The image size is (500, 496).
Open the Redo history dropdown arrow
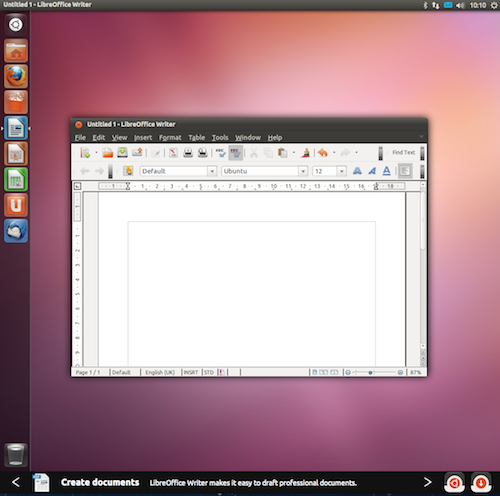tap(356, 153)
